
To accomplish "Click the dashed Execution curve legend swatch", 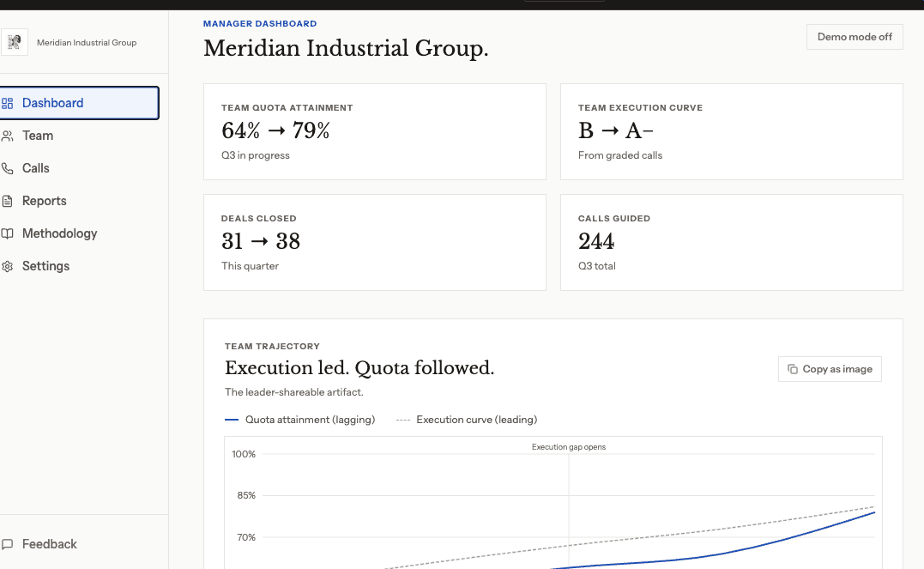I will 403,420.
